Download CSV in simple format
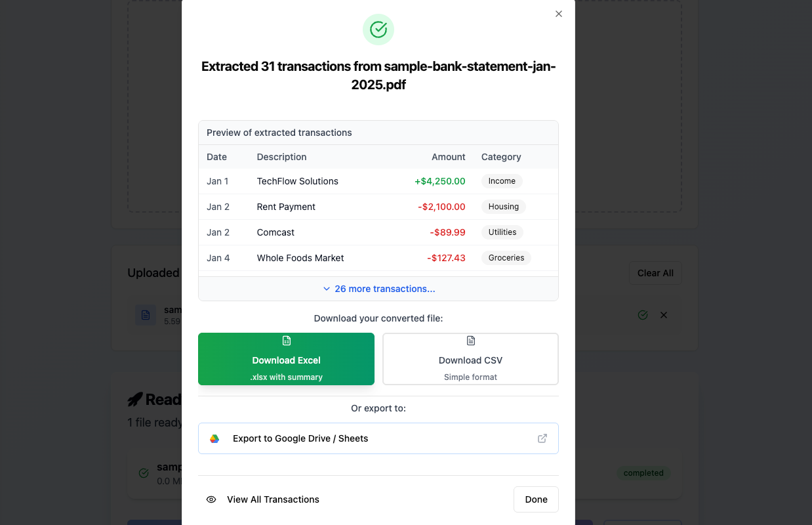The width and height of the screenshot is (812, 525). (x=470, y=359)
